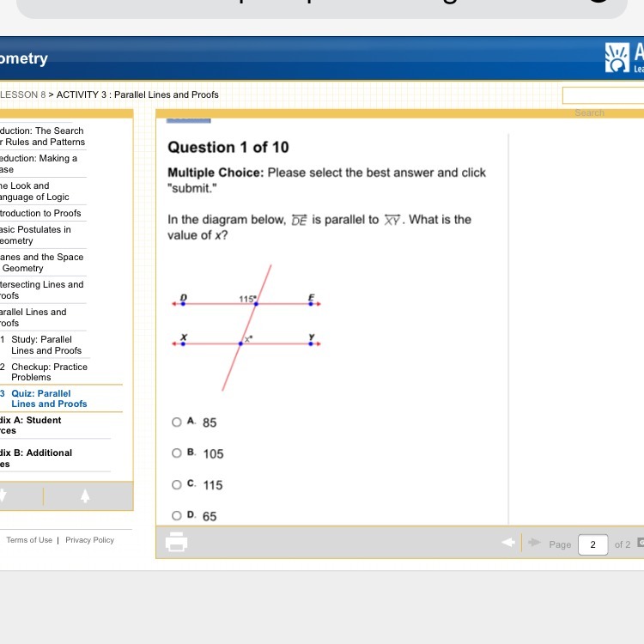Open Quiz: Parallel Lines and Proofs
This screenshot has width=644, height=644.
(49, 398)
